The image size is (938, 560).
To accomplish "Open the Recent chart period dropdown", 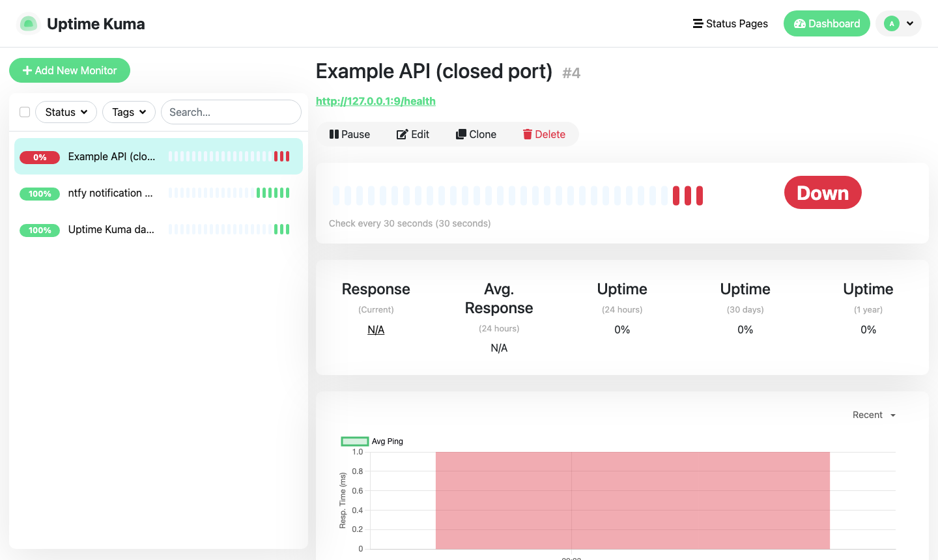I will [874, 415].
